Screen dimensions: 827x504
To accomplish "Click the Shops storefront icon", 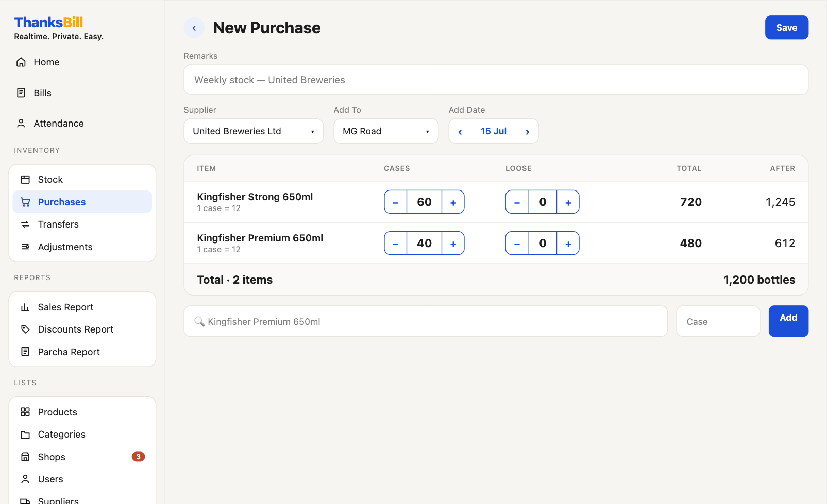I will 25,457.
